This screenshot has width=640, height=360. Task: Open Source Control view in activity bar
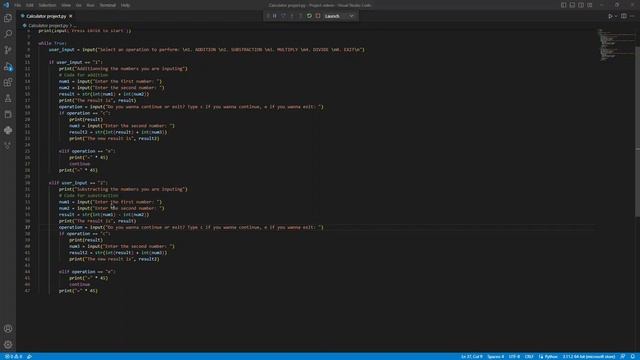(x=8, y=50)
